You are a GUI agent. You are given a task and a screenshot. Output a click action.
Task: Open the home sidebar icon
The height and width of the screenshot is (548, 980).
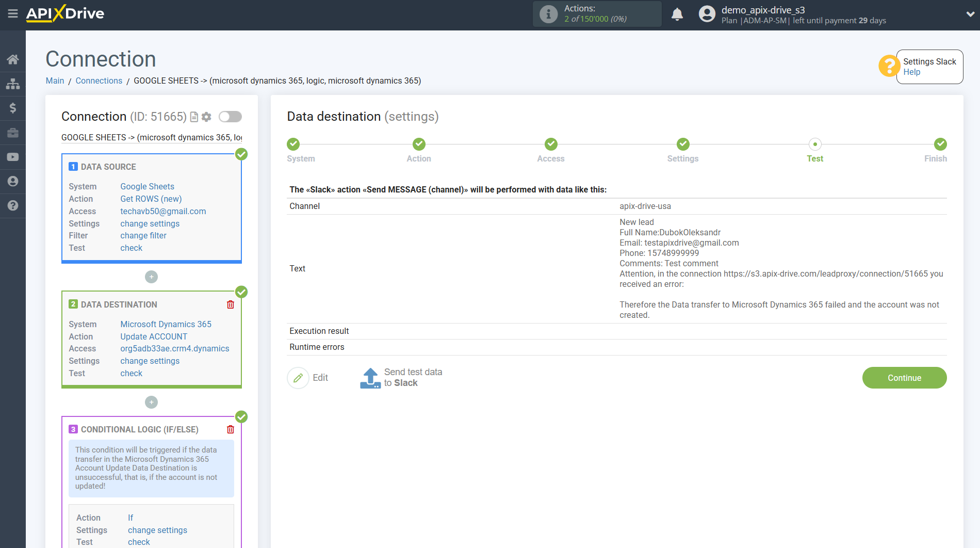click(13, 59)
